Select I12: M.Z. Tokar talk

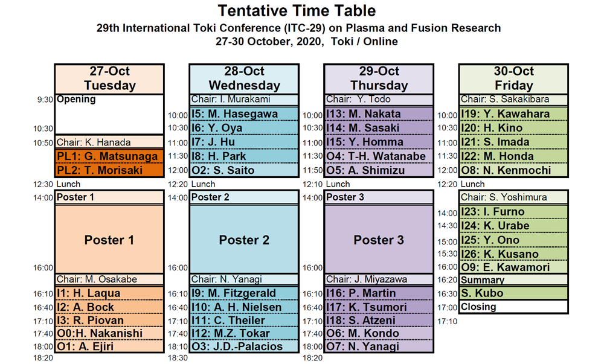click(x=244, y=333)
